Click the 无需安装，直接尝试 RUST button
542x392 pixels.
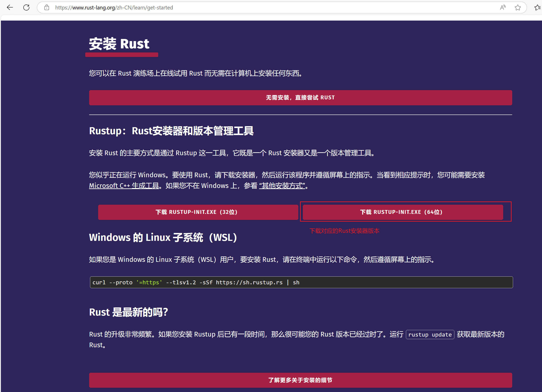tap(300, 98)
